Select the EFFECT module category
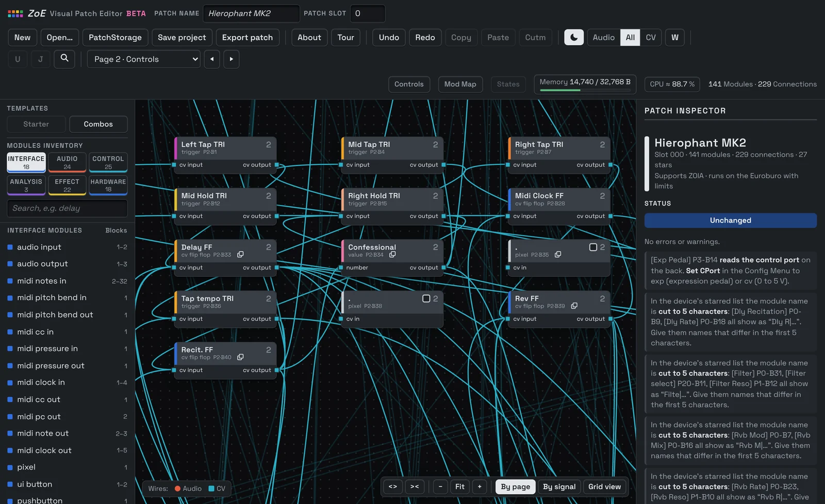 (67, 185)
